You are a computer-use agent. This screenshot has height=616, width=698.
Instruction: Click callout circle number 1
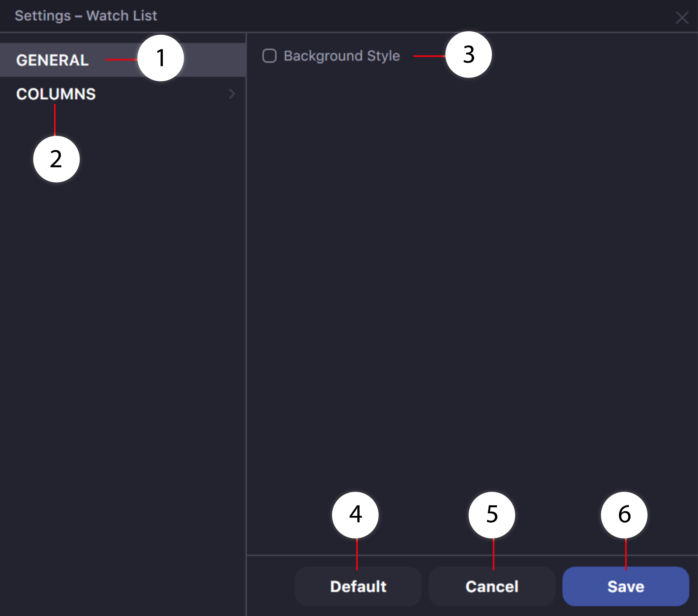tap(161, 58)
